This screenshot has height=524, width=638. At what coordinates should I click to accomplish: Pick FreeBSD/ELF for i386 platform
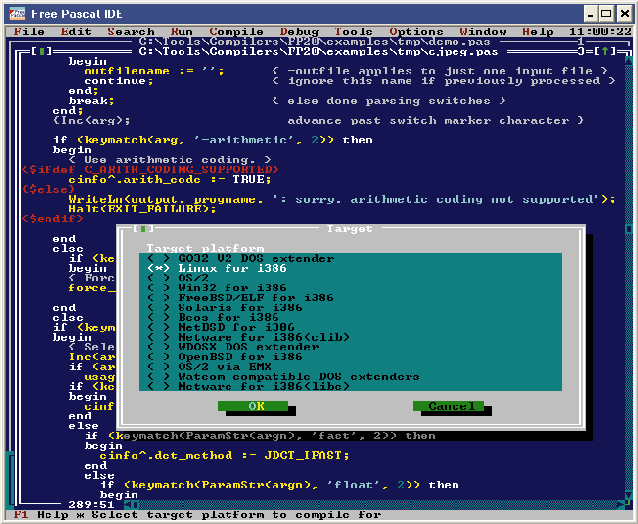(159, 298)
